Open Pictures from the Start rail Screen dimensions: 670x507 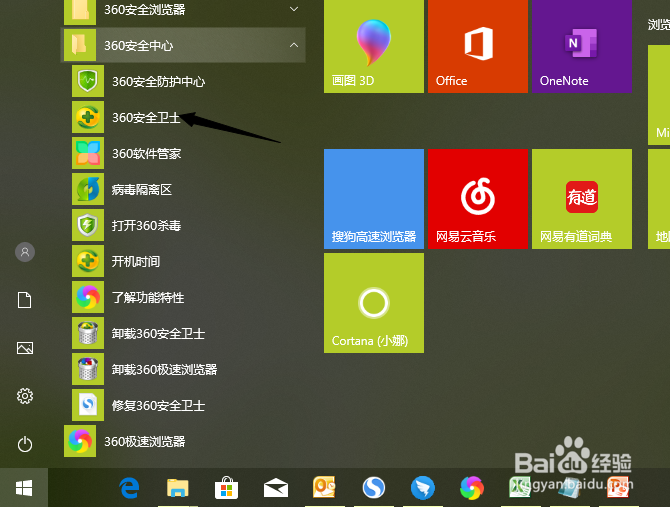coord(25,348)
